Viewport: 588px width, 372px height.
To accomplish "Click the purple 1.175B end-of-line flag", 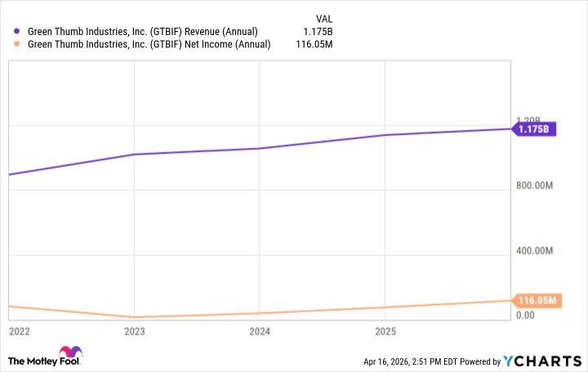I will 535,129.
